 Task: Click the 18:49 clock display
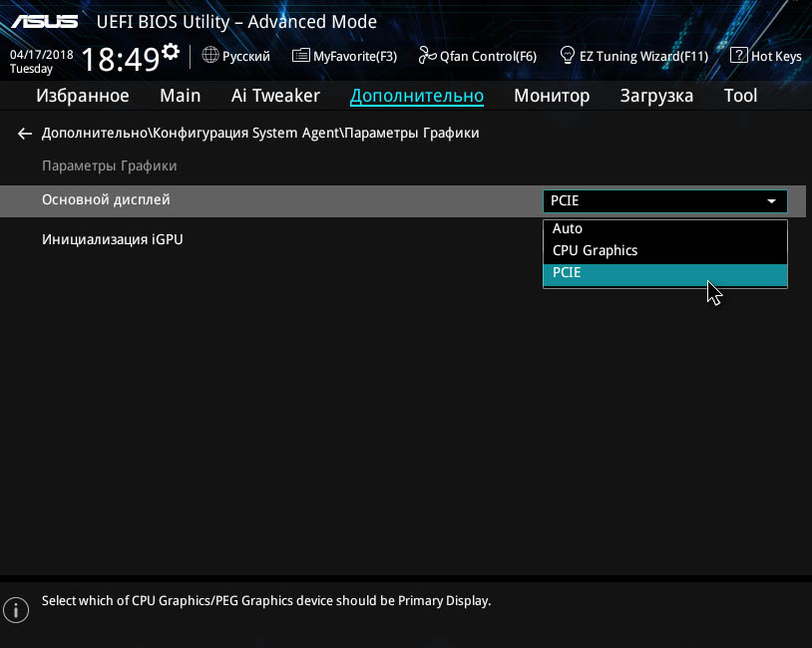(121, 59)
